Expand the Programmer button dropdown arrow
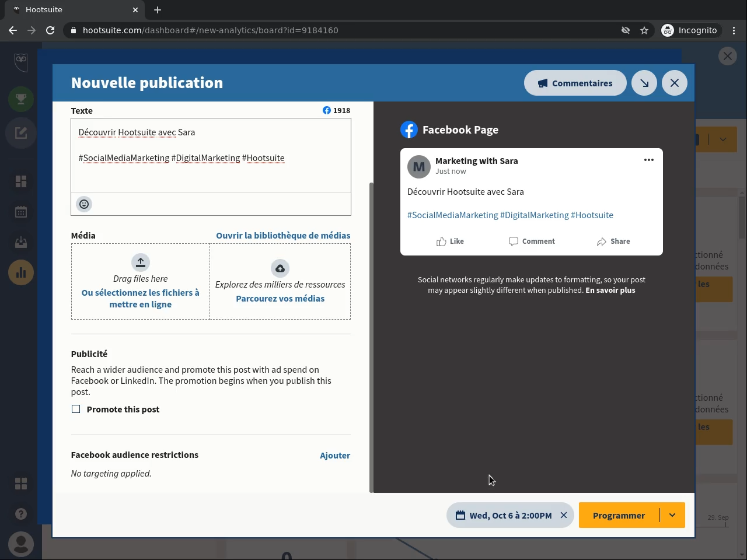 [x=672, y=515]
